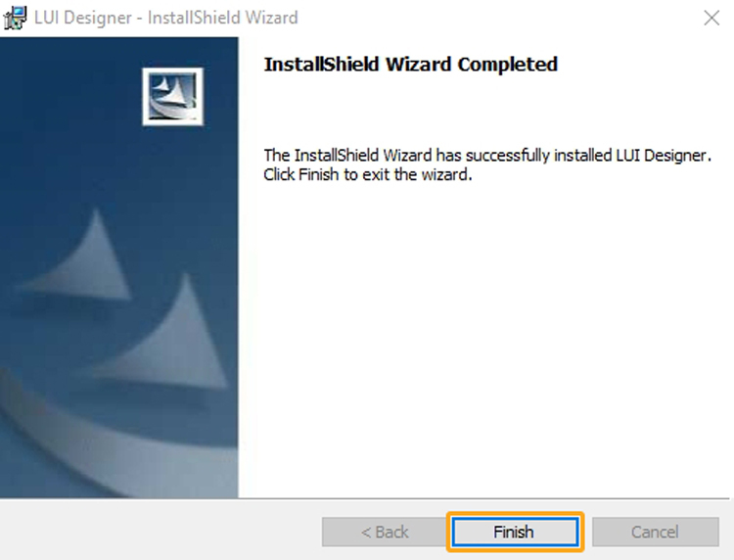The height and width of the screenshot is (560, 734).
Task: Click the successfully installed LUI Designer message
Action: click(487, 155)
